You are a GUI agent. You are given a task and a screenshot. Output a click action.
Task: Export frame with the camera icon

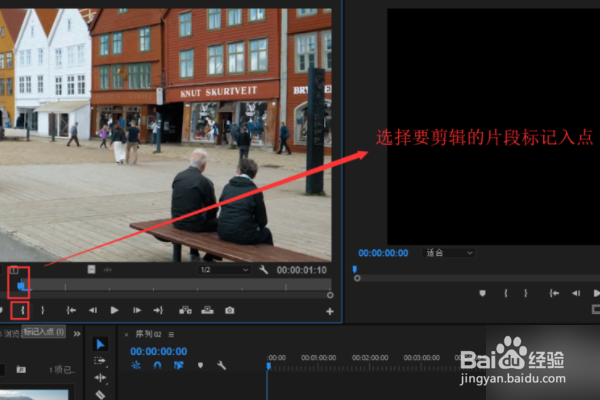[x=230, y=310]
